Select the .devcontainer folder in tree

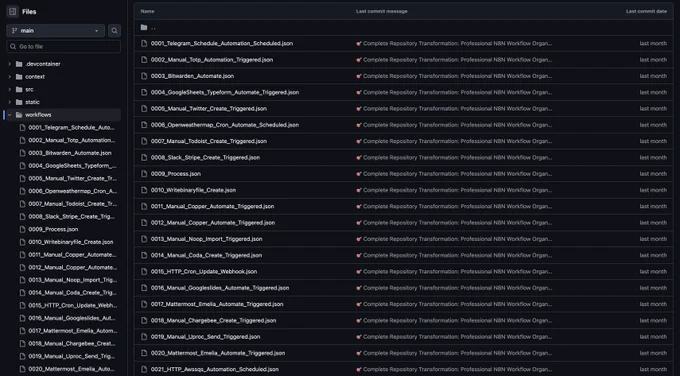point(42,64)
